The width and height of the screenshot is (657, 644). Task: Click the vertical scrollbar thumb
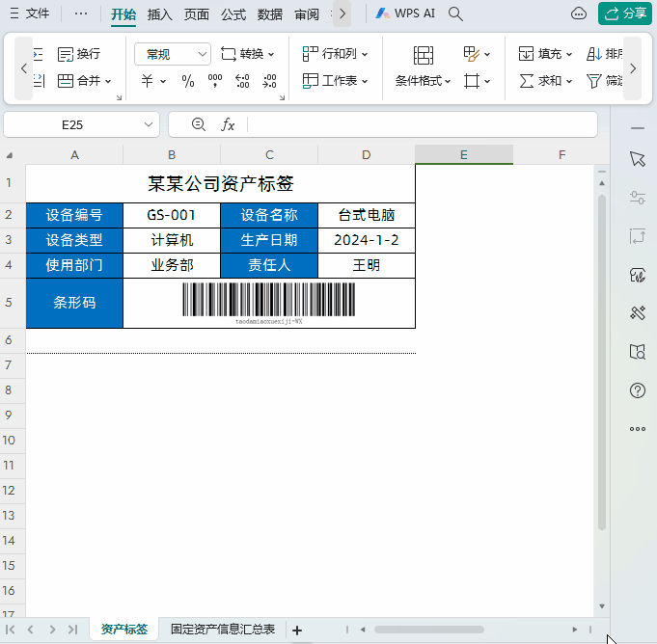point(602,362)
